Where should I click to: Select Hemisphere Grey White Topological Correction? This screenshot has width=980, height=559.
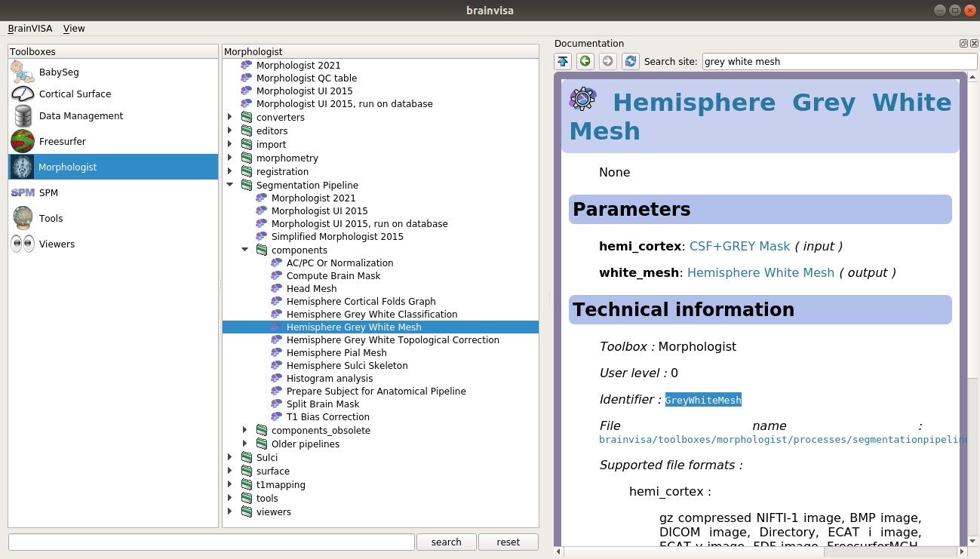tap(393, 340)
